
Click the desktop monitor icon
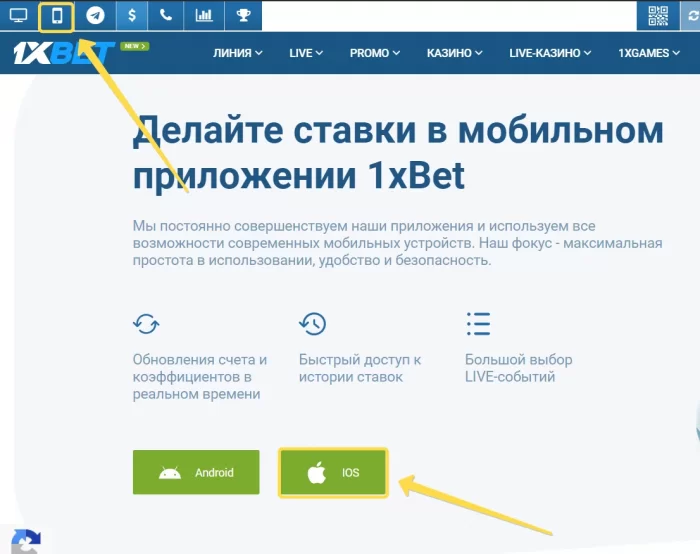coord(18,16)
